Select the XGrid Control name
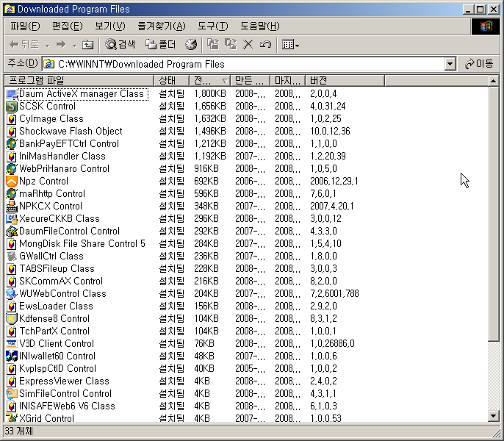The width and height of the screenshot is (504, 441). pyautogui.click(x=46, y=418)
